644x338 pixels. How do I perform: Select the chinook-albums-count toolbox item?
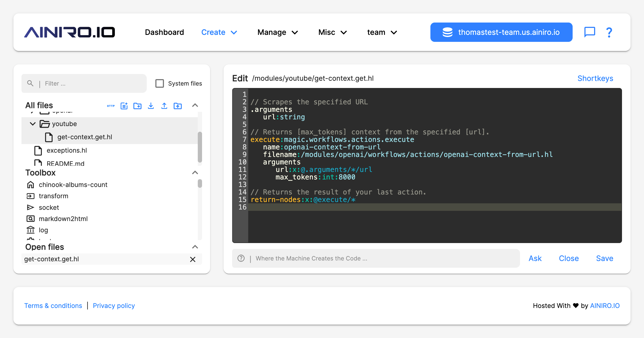coord(73,185)
